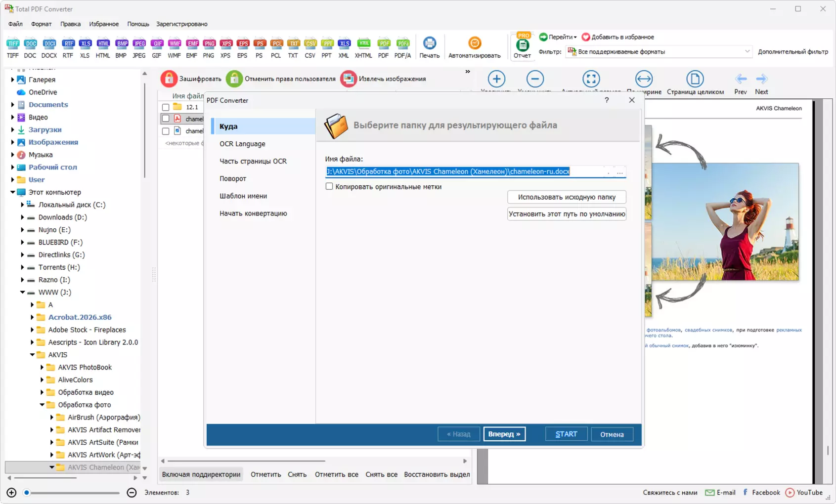Open the Формат menu

coord(42,24)
